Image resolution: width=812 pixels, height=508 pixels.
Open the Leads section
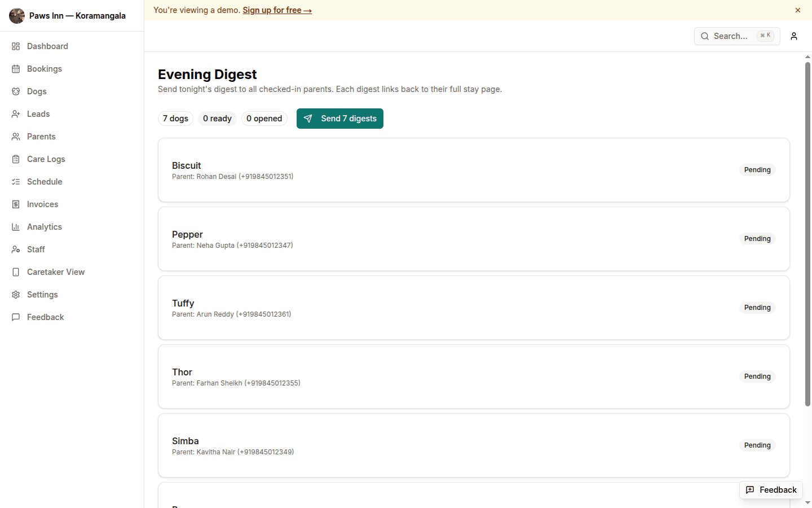pyautogui.click(x=38, y=113)
